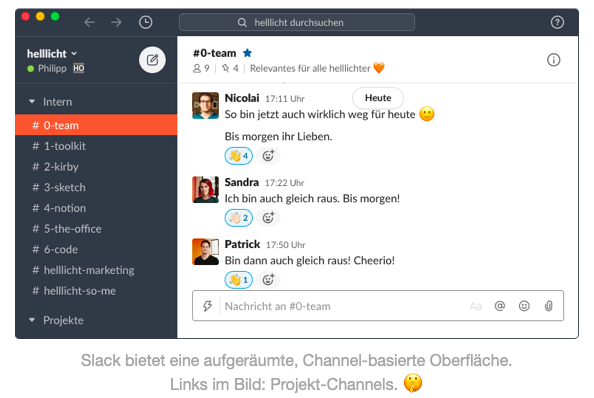
Task: Click the 17:11 Uhr timestamp
Action: pos(285,99)
